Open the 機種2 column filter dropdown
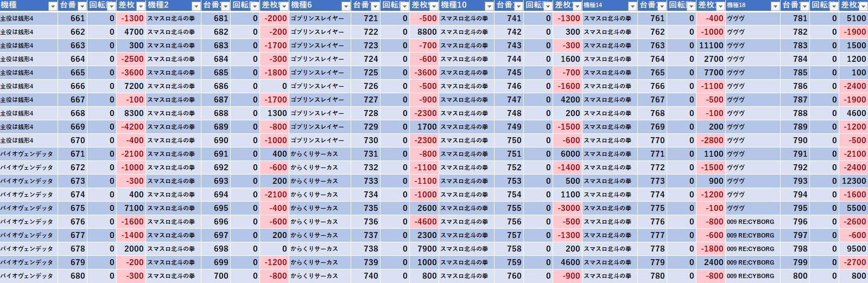The width and height of the screenshot is (868, 283). click(196, 6)
